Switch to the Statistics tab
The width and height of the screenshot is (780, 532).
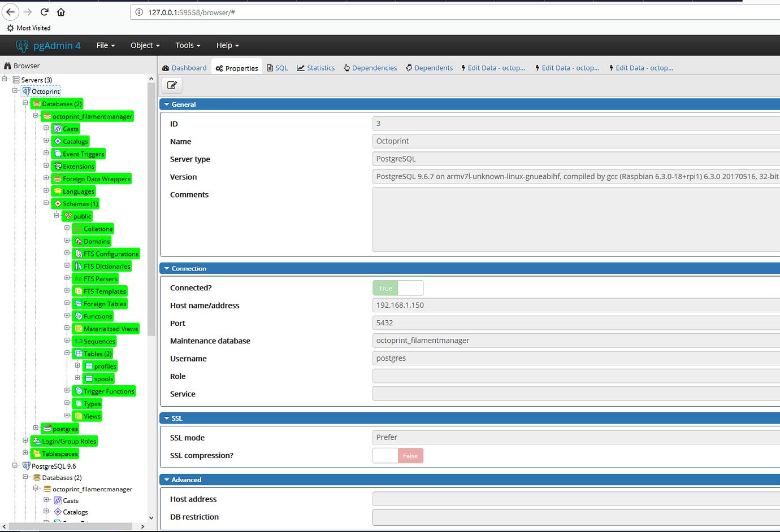point(316,68)
